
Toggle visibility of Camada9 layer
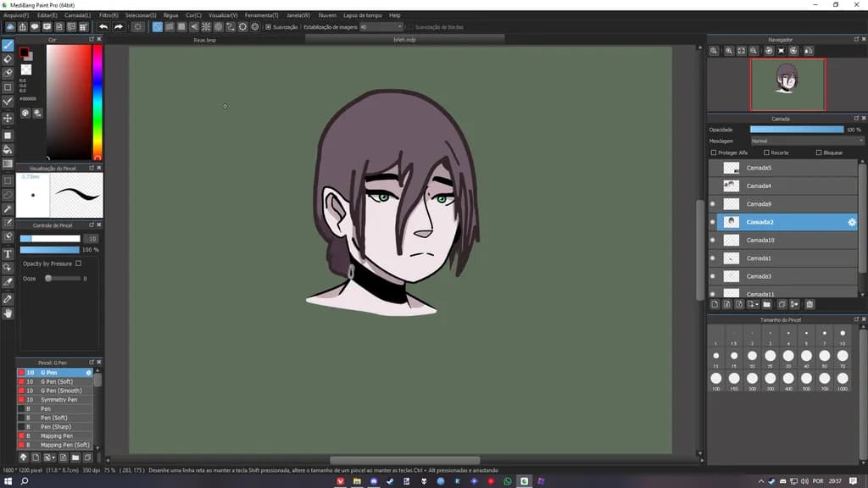[x=712, y=204]
